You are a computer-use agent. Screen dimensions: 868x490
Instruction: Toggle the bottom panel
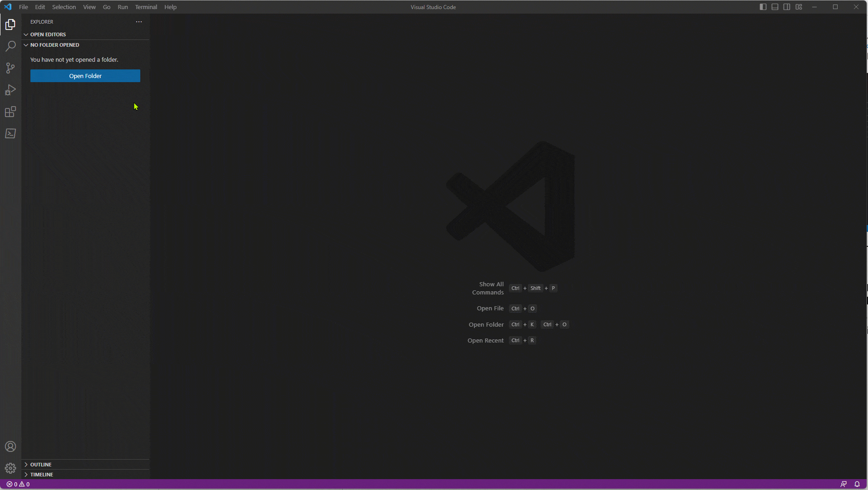(x=774, y=7)
